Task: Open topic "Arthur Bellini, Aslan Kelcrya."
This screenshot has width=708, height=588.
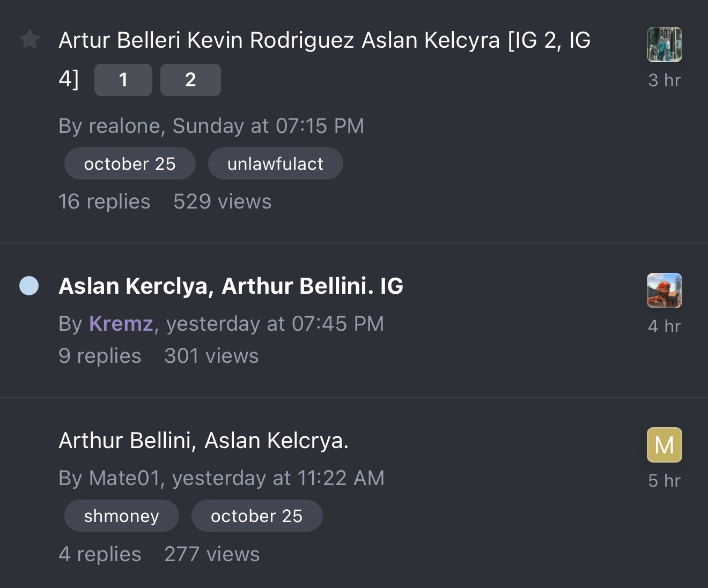Action: 203,441
